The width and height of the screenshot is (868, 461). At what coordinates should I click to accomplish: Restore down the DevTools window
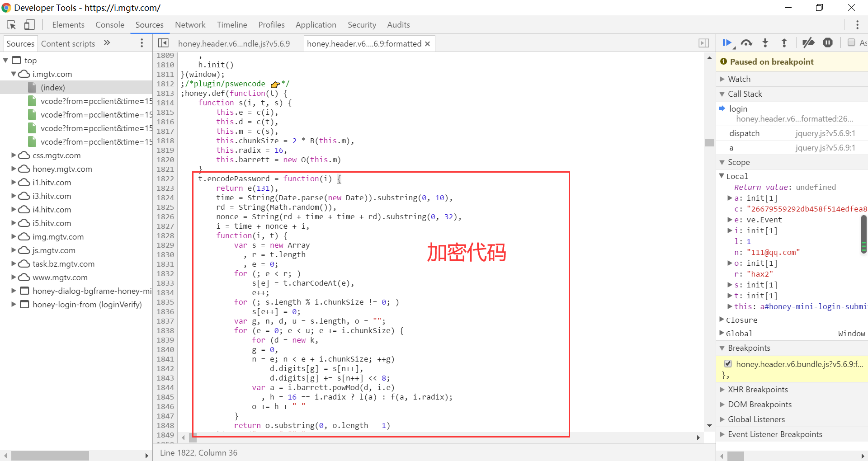pos(819,8)
